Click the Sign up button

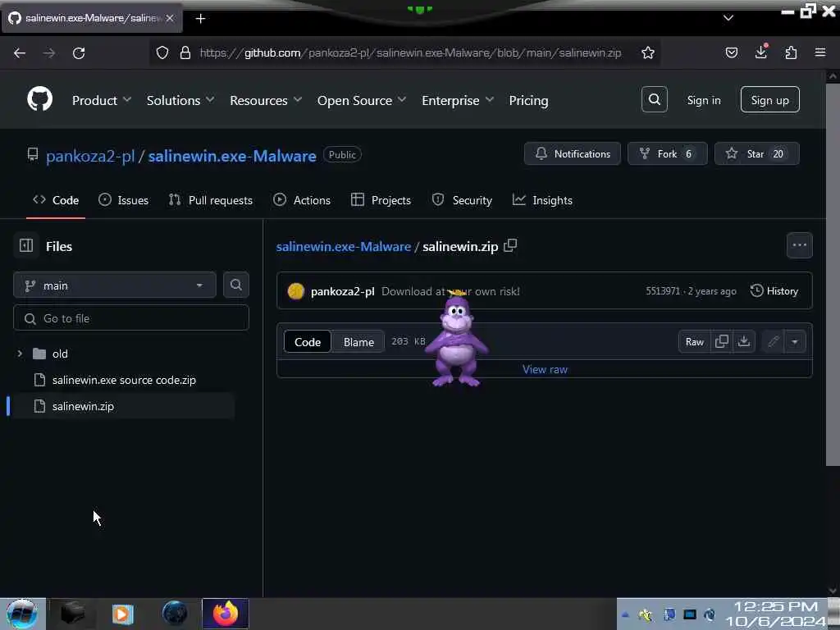point(769,99)
